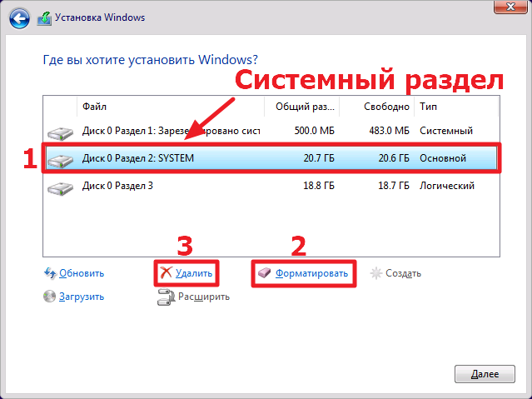Click the 20.6 ГБ free space cell
The image size is (532, 399).
pyautogui.click(x=394, y=158)
